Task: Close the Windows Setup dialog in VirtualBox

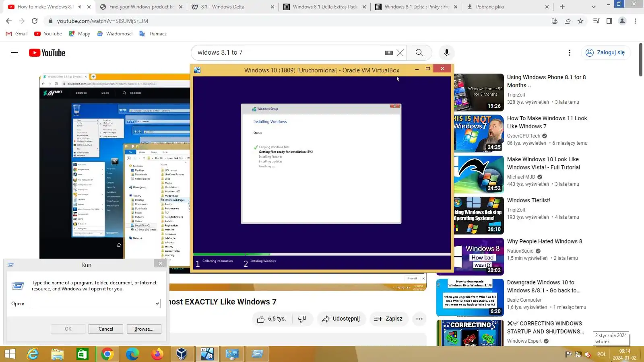Action: click(395, 106)
